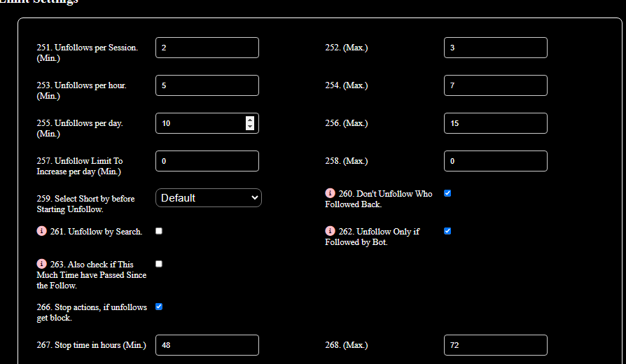Image resolution: width=626 pixels, height=364 pixels.
Task: Click label '259. Select Short by before Starting Unfollow.'
Action: pyautogui.click(x=86, y=204)
